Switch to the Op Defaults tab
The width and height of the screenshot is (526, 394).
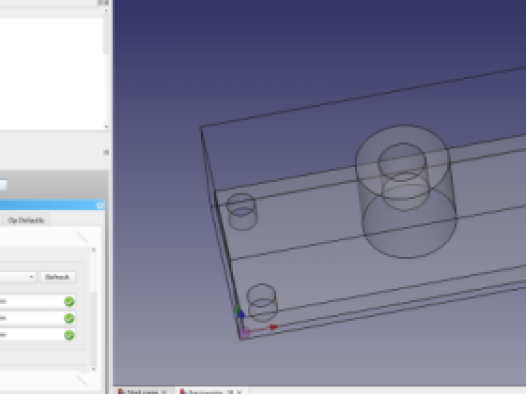pyautogui.click(x=26, y=220)
